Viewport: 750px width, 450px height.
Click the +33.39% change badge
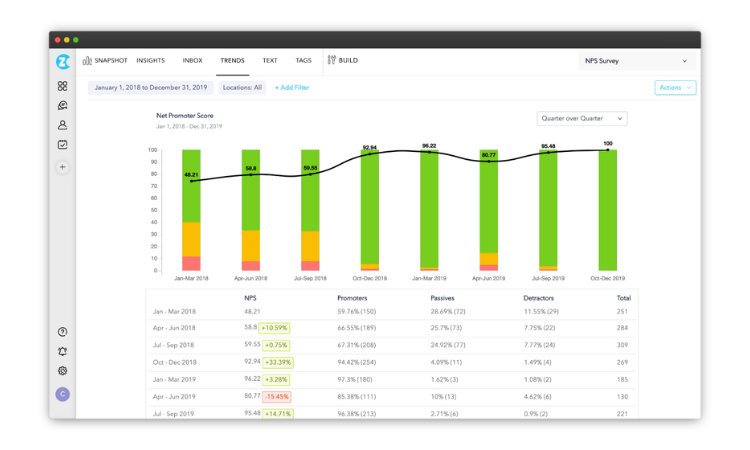(278, 362)
